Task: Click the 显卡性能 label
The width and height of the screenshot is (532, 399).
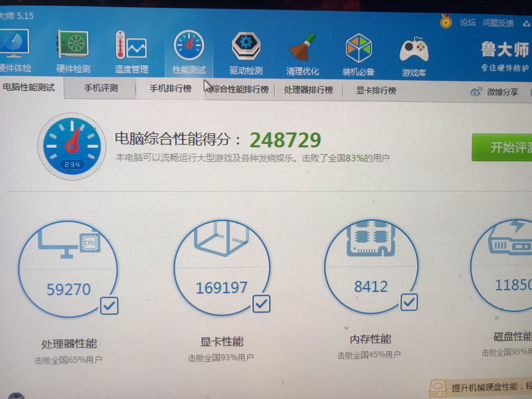Action: (222, 342)
